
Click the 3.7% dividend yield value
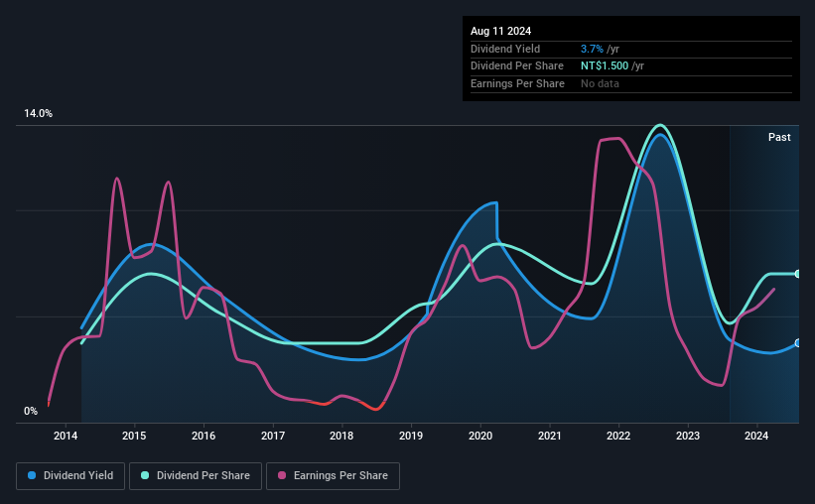click(592, 49)
